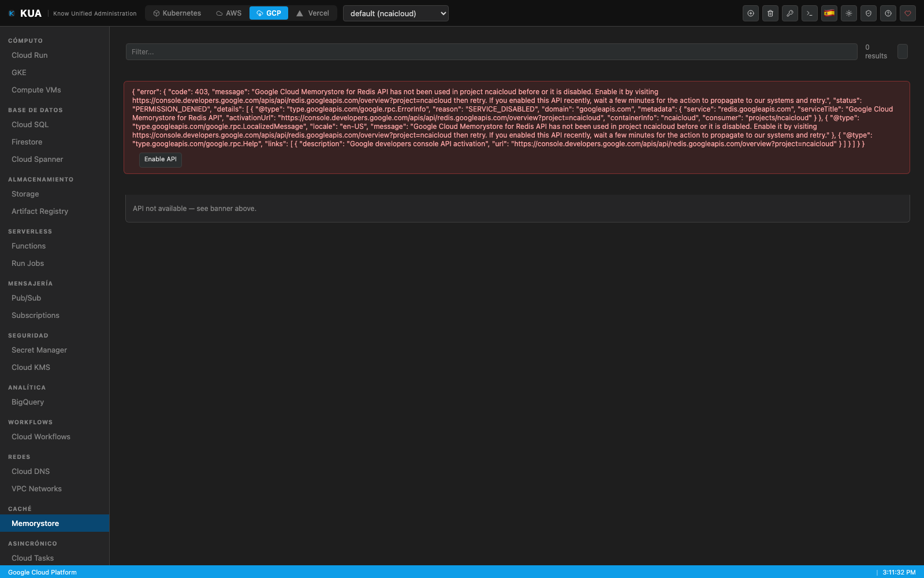The height and width of the screenshot is (578, 924).
Task: Open the help question mark icon
Action: click(x=888, y=13)
